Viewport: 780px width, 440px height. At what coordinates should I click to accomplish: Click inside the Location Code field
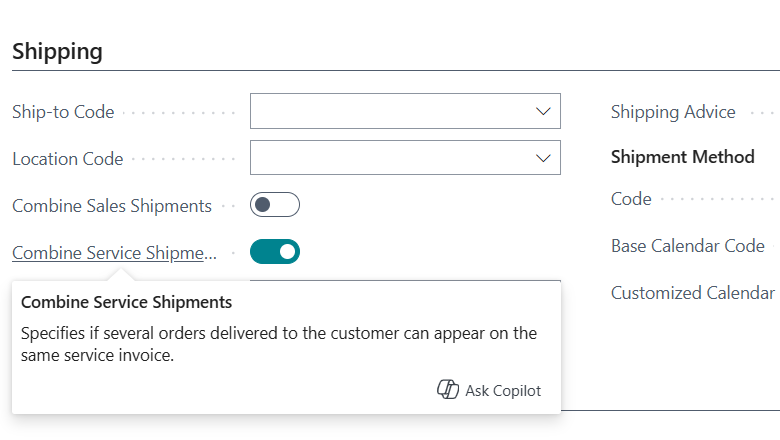click(405, 158)
